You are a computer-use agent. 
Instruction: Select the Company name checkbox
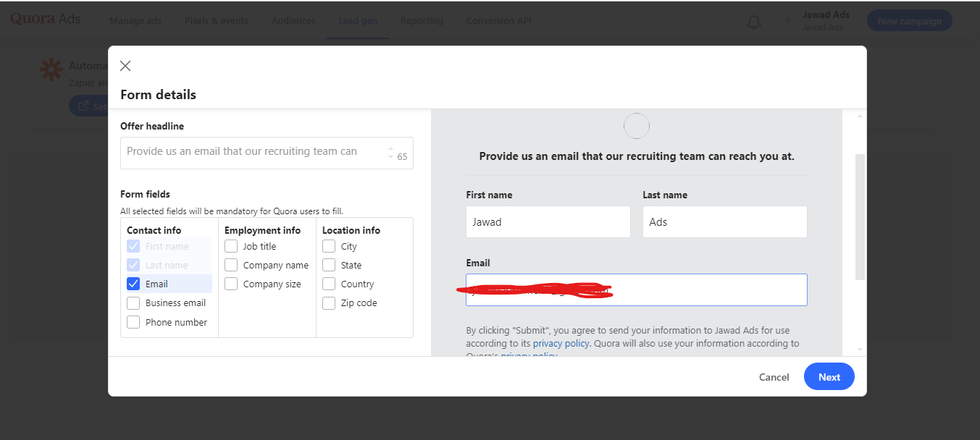[231, 265]
